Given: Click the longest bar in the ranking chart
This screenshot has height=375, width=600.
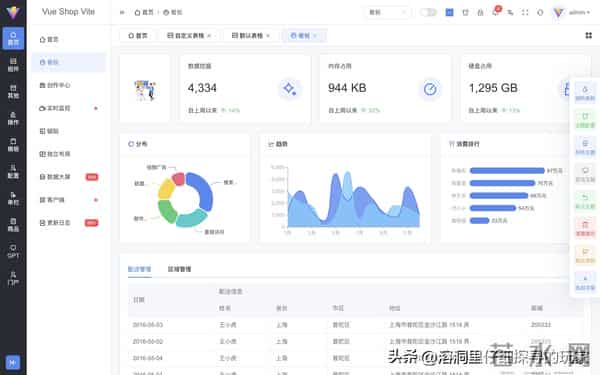Looking at the screenshot, I should coord(507,171).
